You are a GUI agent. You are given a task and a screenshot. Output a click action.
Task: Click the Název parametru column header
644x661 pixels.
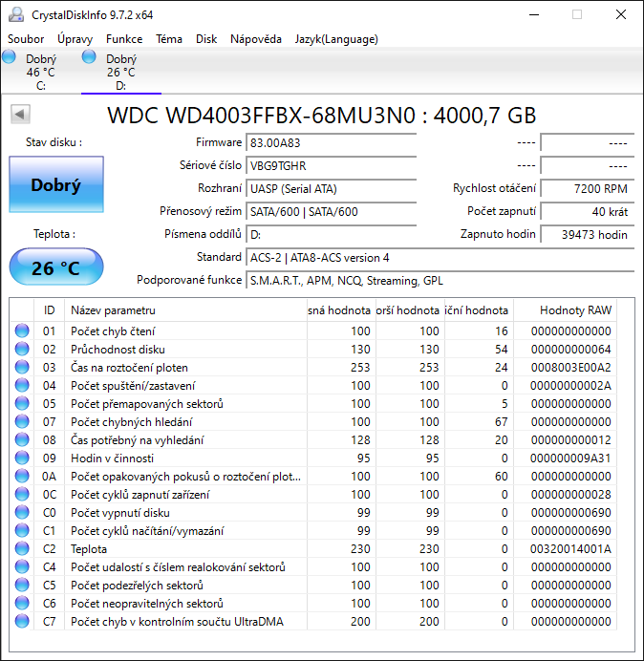pos(185,310)
